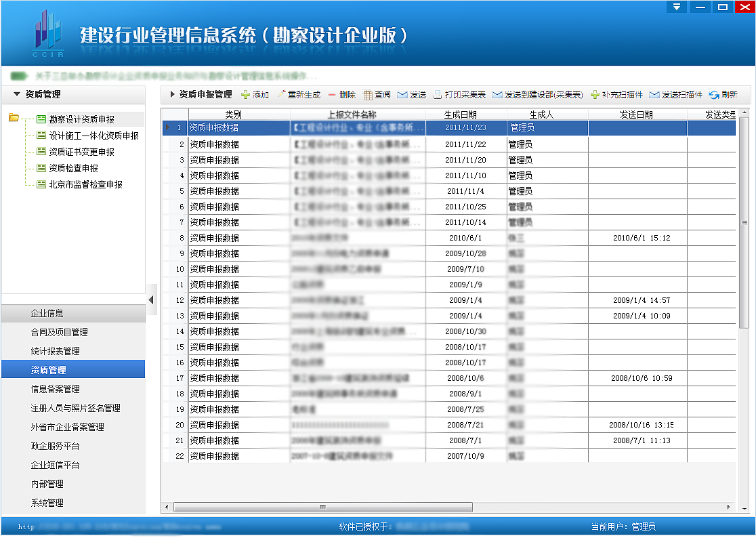The height and width of the screenshot is (538, 756).
Task: Click the 重新生成 (Regenerate) pen icon
Action: point(280,93)
